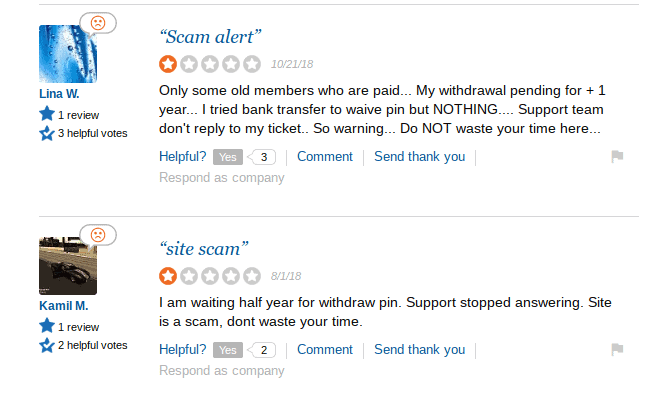Respond as company to Scam alert review
Image resolution: width=654 pixels, height=395 pixels.
[221, 178]
